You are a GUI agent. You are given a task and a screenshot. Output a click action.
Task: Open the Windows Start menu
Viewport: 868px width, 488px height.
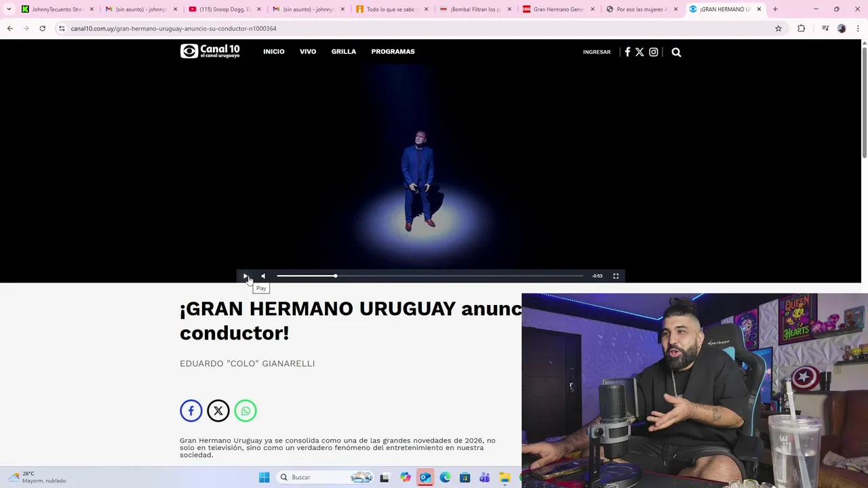[264, 477]
